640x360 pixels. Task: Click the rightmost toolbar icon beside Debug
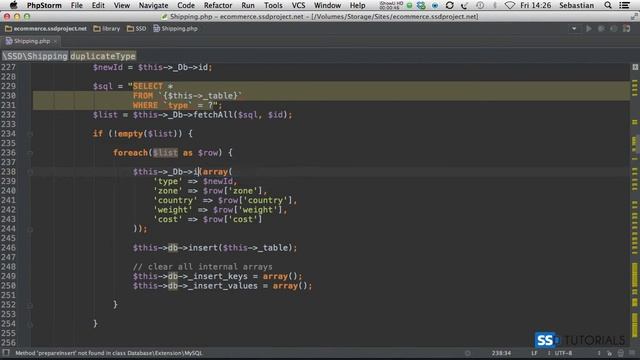[x=627, y=29]
